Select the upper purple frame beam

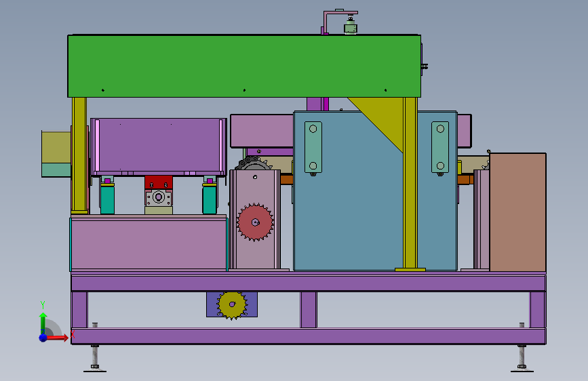click(x=309, y=283)
